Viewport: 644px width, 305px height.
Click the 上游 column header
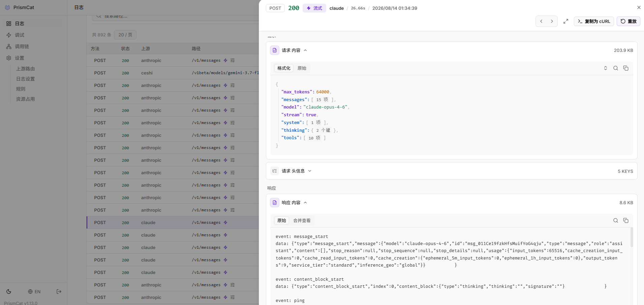coord(146,49)
